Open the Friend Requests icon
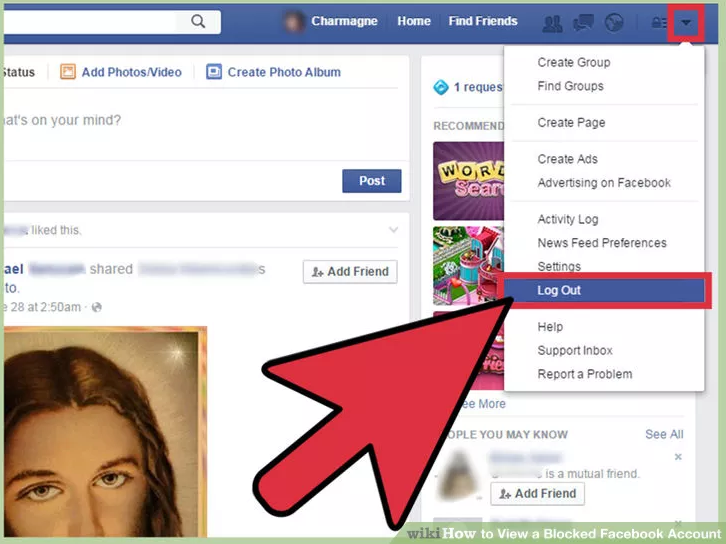The image size is (726, 544). (552, 23)
